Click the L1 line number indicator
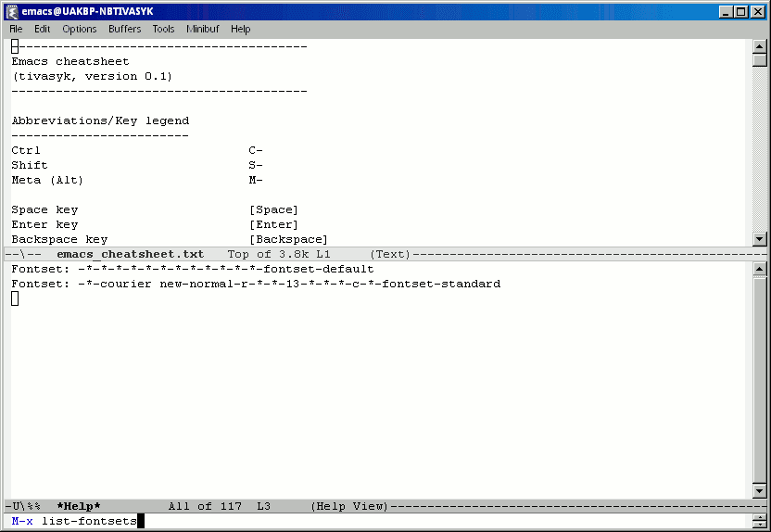 pos(323,254)
